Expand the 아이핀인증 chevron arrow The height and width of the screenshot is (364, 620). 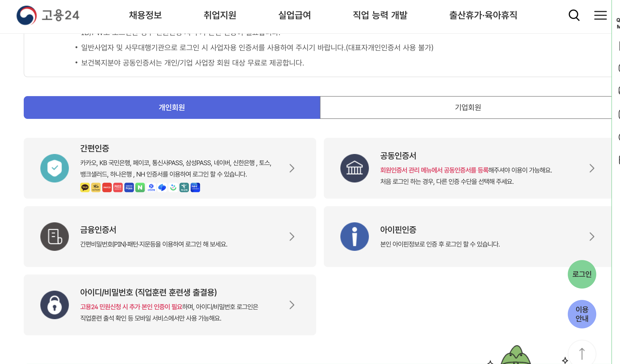pos(592,237)
